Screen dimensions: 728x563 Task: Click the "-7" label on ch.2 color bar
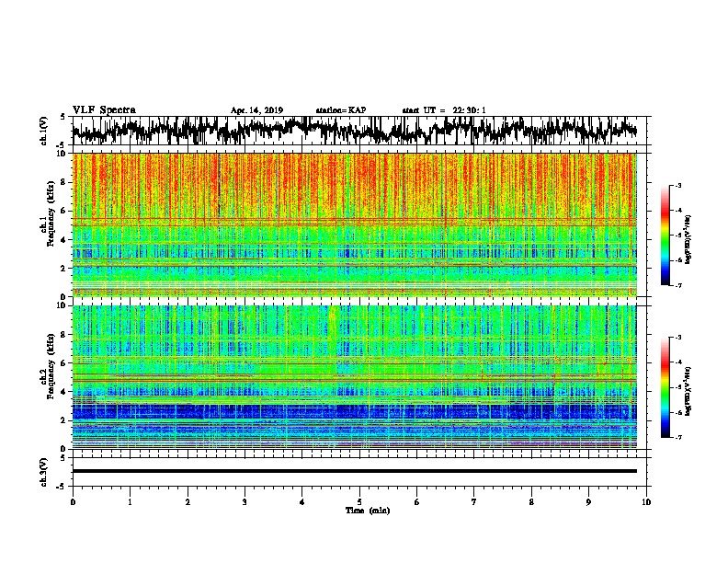[678, 437]
